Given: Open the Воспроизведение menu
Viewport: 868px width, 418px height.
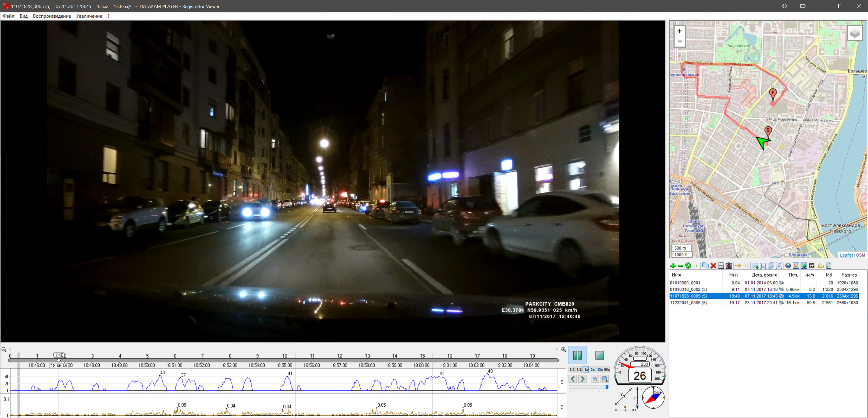Looking at the screenshot, I should tap(52, 16).
